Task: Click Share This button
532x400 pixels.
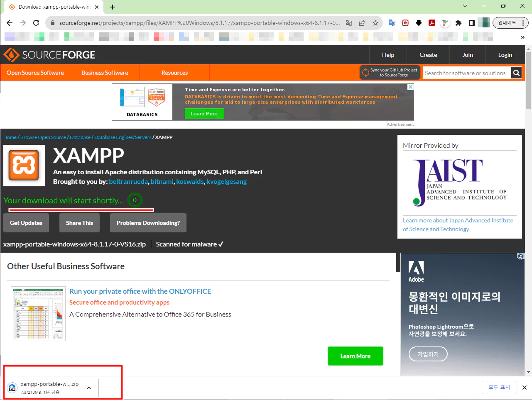Action: coord(79,223)
